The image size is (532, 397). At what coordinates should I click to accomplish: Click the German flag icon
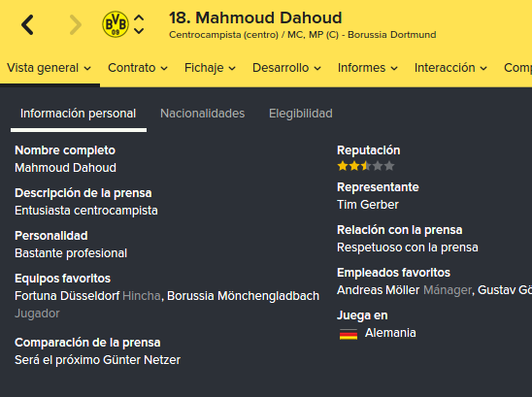[349, 334]
